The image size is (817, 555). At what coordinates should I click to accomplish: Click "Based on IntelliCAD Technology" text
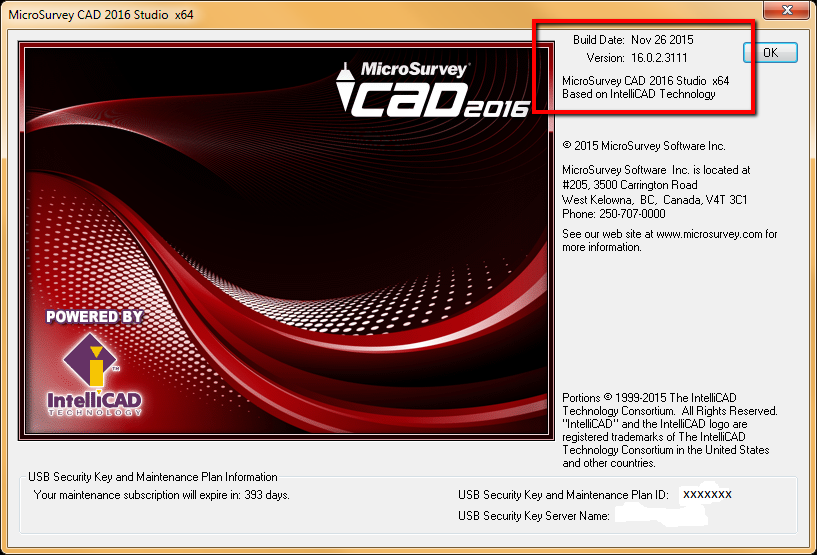pos(639,94)
